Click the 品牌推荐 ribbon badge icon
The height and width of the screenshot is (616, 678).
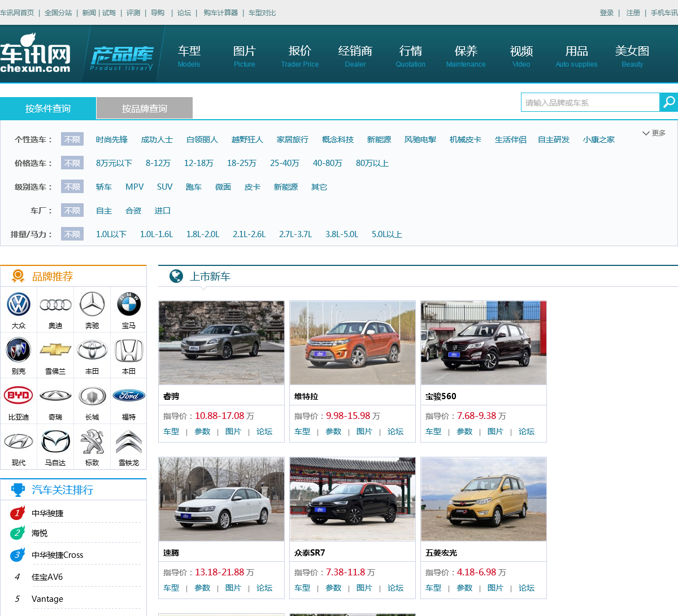click(x=18, y=276)
